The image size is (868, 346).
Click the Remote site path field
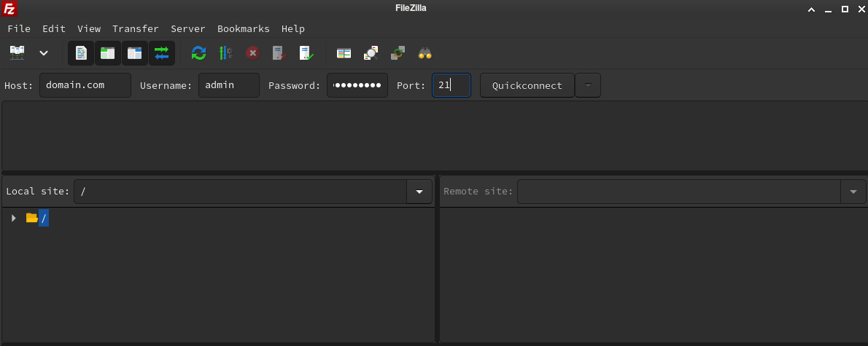[x=678, y=192]
